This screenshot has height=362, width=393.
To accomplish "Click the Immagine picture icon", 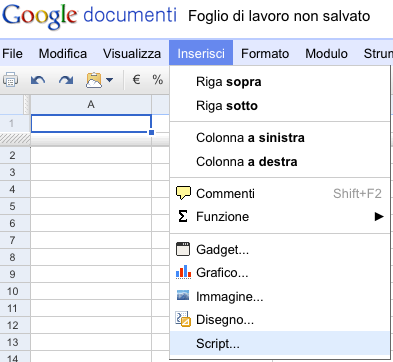I will click(x=183, y=295).
